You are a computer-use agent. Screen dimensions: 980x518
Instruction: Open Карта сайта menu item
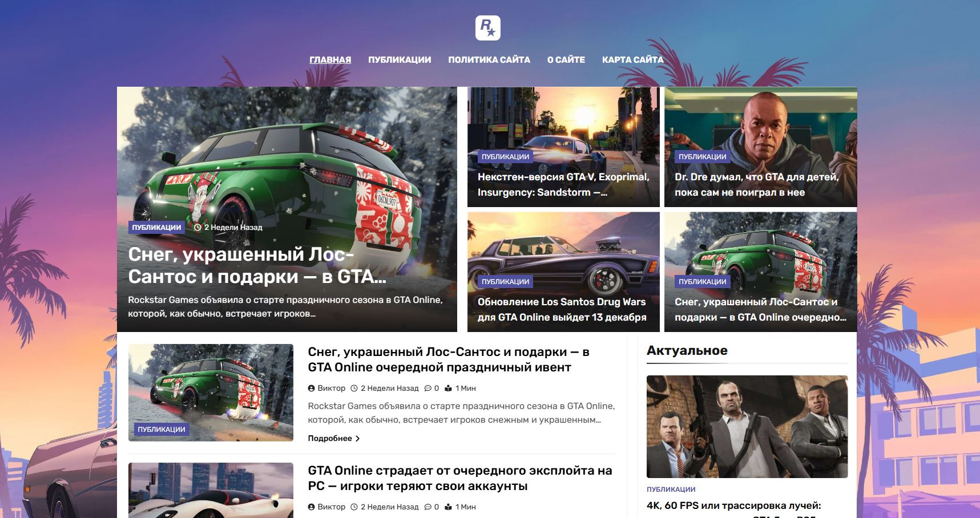pyautogui.click(x=633, y=60)
